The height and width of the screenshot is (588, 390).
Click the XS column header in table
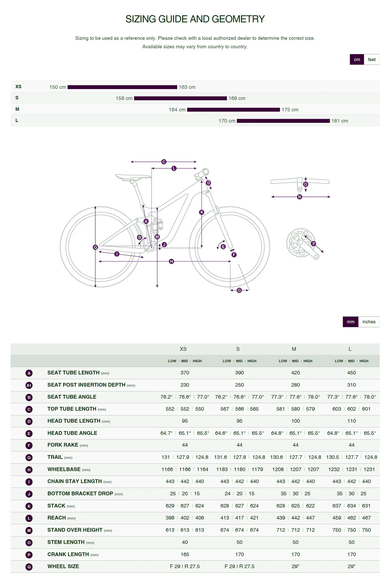[x=183, y=349]
